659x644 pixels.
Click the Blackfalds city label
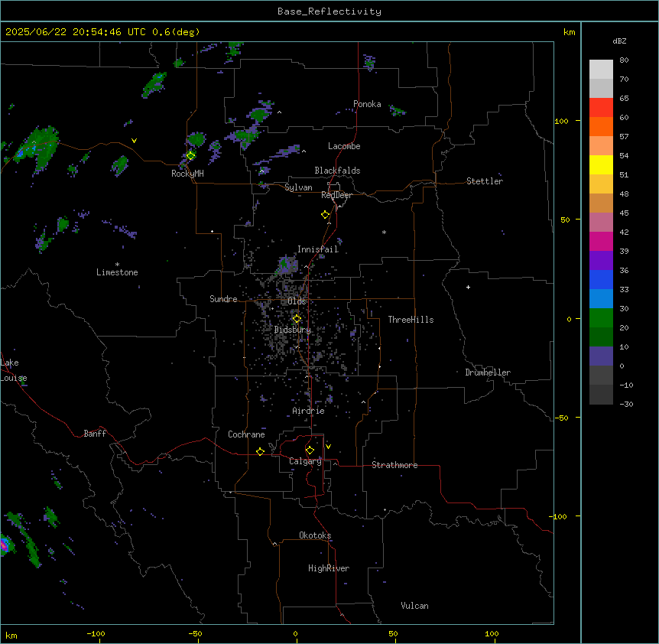pyautogui.click(x=337, y=171)
